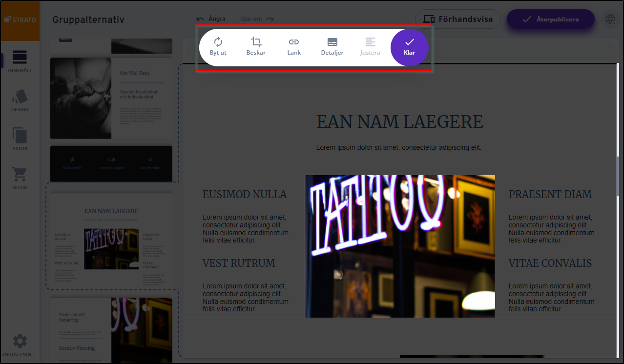Click Ångra to undo
Viewport: 624px width, 364px height.
pyautogui.click(x=211, y=19)
